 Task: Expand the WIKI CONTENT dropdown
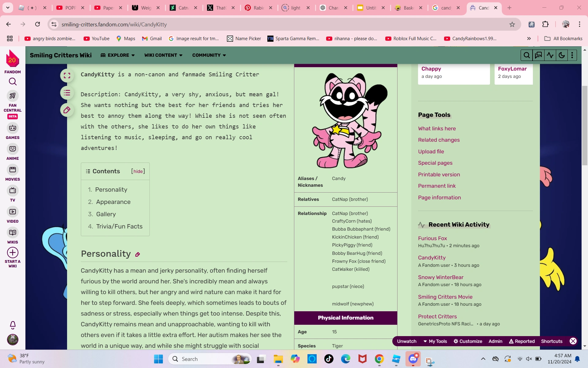pos(163,55)
